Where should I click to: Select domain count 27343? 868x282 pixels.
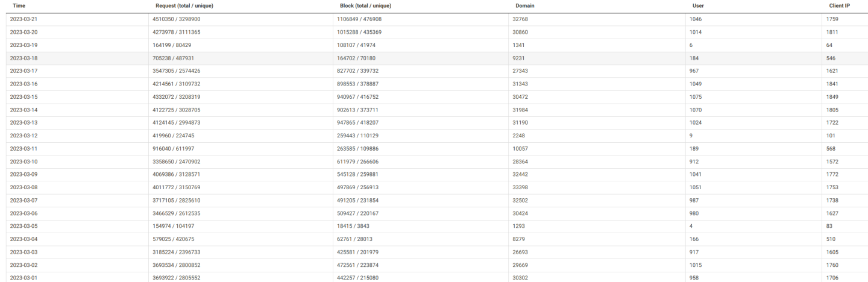[x=520, y=71]
